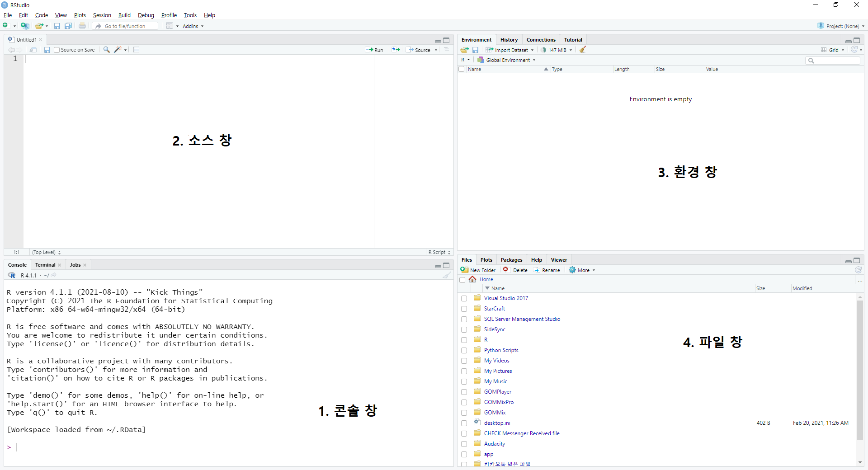Screen dimensions: 868x470
Task: Click the Re-run previous code region icon
Action: [396, 50]
